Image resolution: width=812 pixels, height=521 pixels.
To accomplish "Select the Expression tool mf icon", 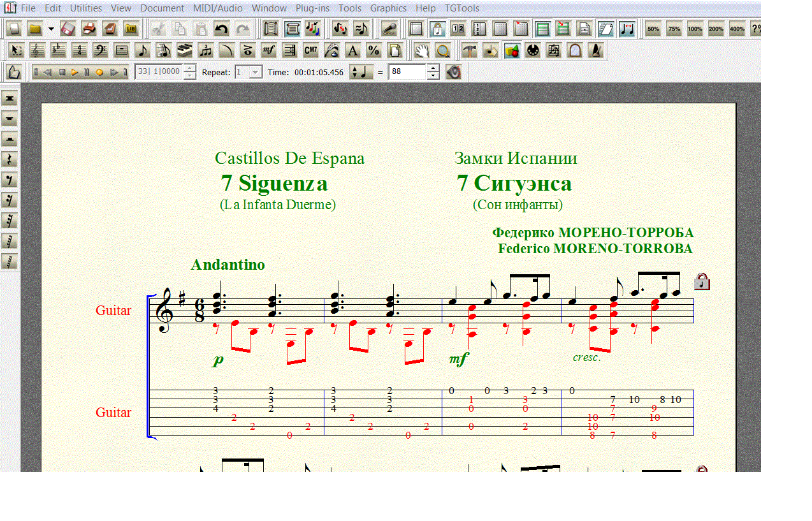I will pos(269,50).
